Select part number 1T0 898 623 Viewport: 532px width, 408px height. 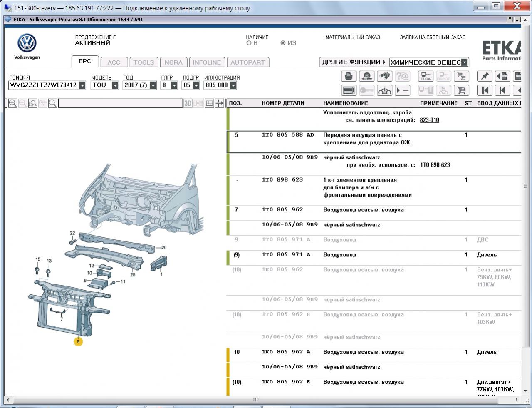tap(282, 180)
